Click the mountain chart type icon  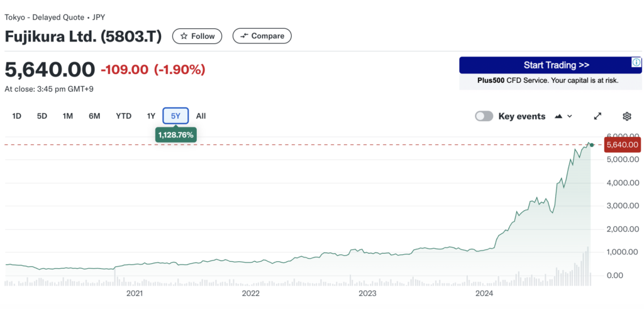click(x=558, y=116)
